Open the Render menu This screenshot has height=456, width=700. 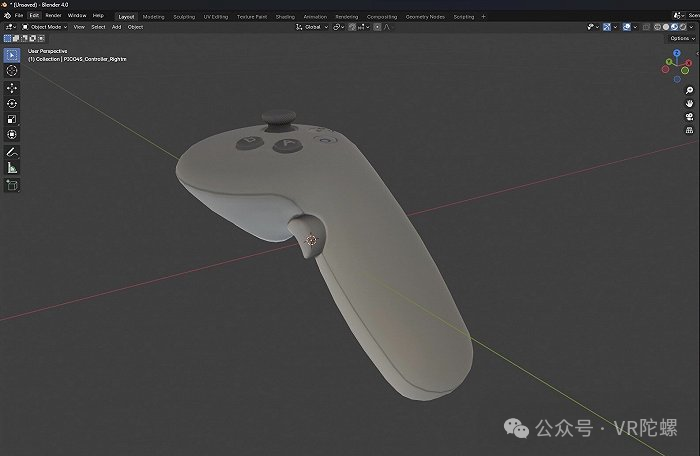54,16
